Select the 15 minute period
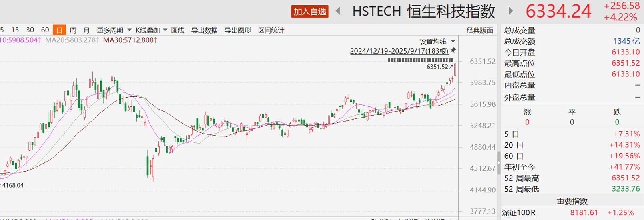644x220 pixels. point(15,30)
